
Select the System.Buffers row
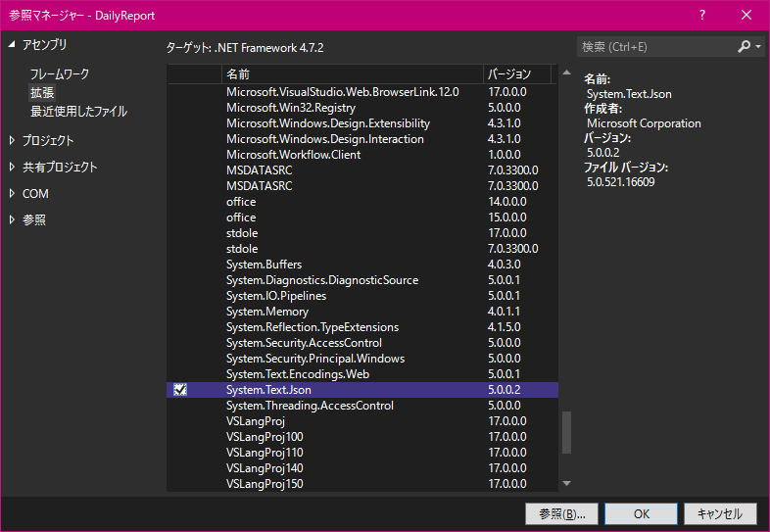(362, 265)
